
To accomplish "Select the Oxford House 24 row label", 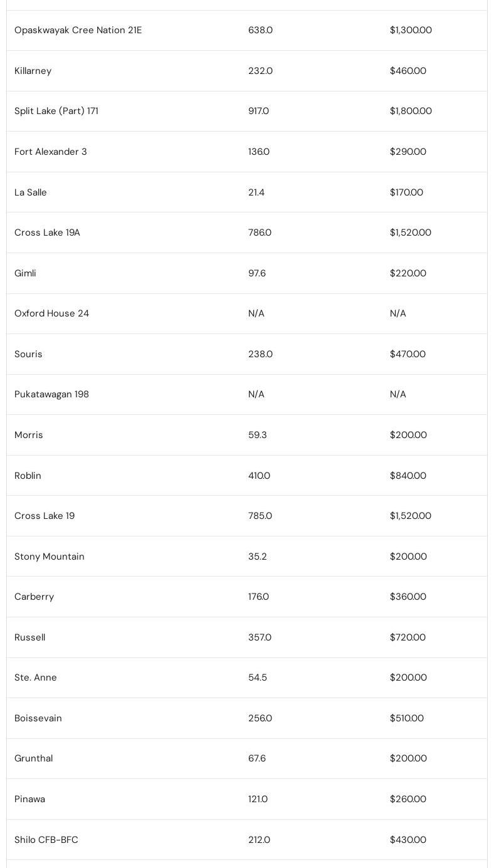I will tap(51, 313).
